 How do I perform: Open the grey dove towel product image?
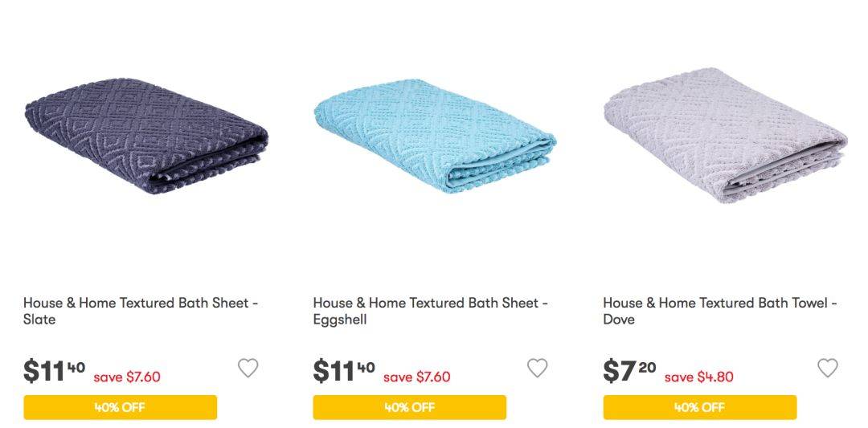tap(725, 136)
